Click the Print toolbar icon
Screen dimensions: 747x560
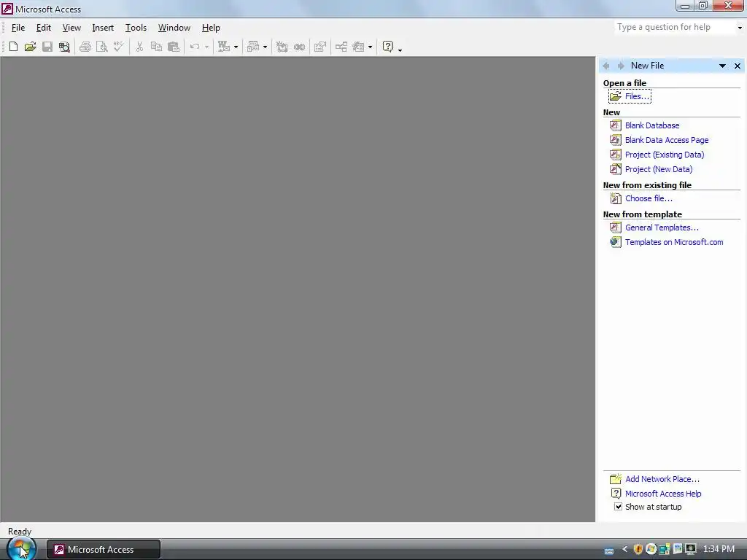85,47
